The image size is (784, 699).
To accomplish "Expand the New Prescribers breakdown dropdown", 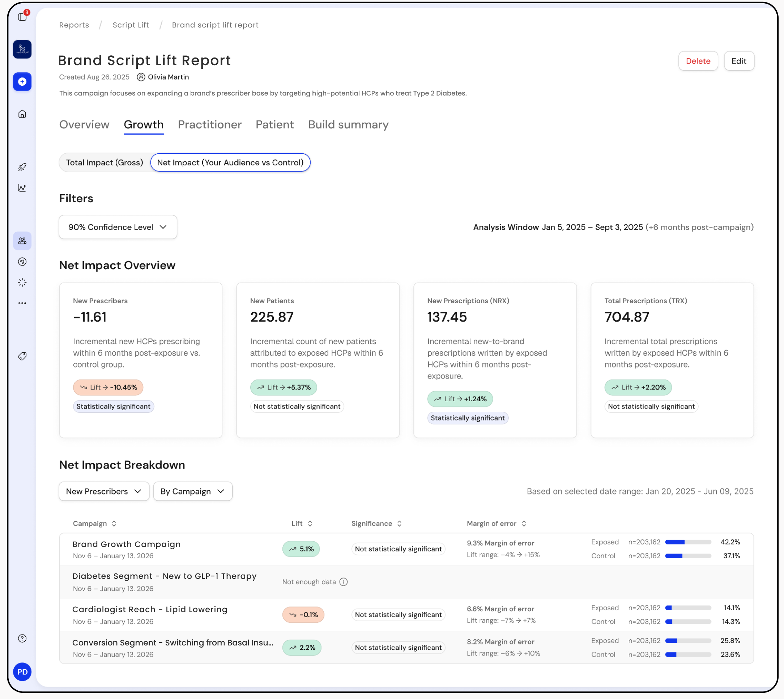I will [x=104, y=491].
